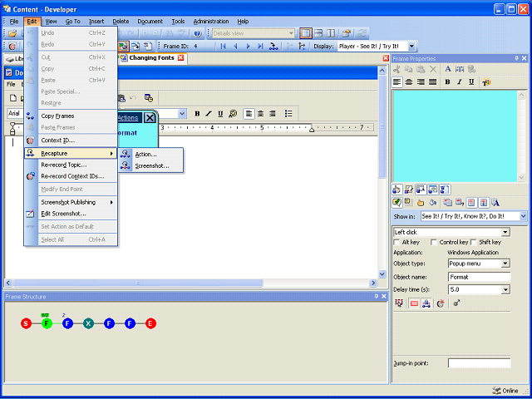Click center align icon in Frame Properties

409,81
